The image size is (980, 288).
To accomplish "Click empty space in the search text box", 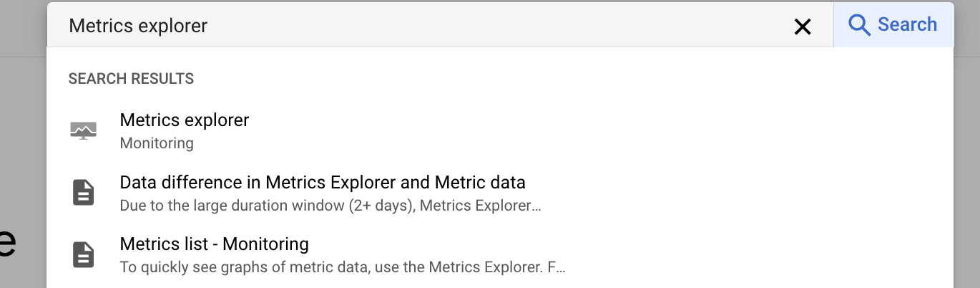I will [x=501, y=27].
